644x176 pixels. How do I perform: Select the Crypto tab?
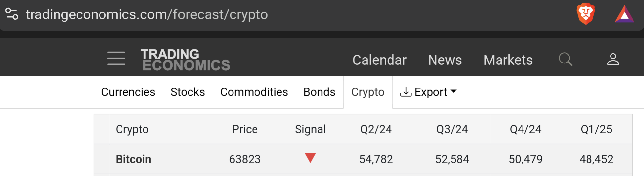coord(368,92)
